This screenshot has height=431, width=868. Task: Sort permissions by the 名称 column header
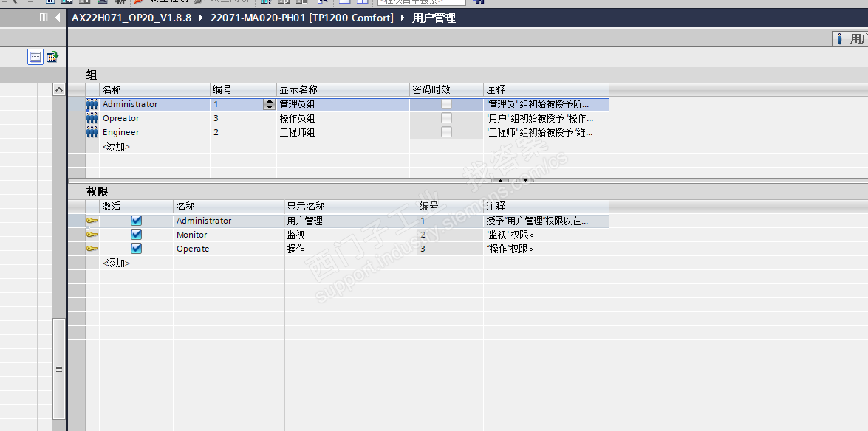click(229, 207)
